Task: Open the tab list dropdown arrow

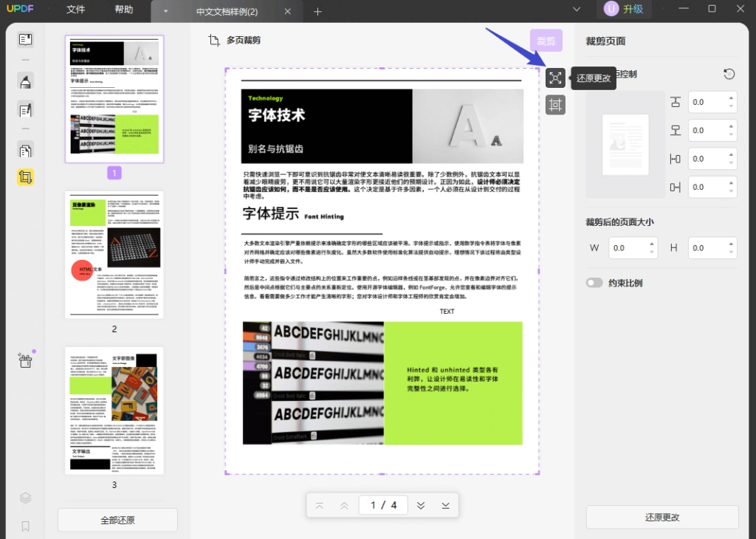Action: [165, 11]
